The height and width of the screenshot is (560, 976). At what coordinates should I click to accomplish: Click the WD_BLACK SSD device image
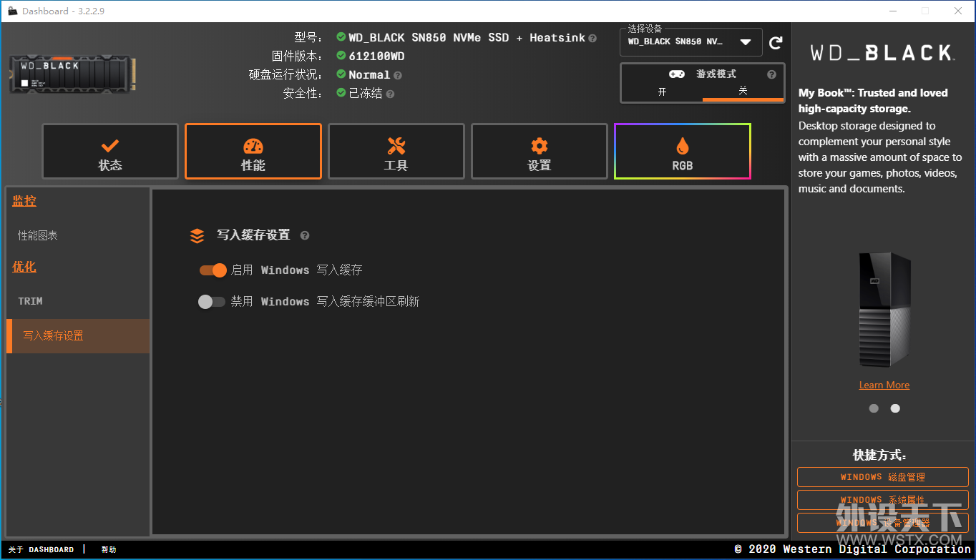point(74,75)
